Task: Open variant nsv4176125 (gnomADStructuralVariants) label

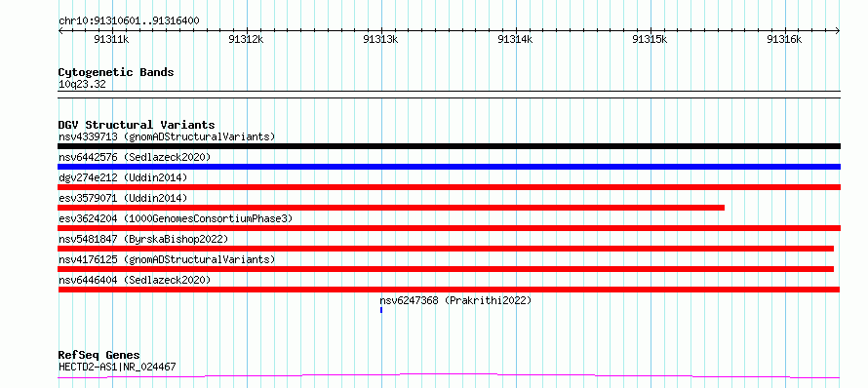Action: (167, 259)
